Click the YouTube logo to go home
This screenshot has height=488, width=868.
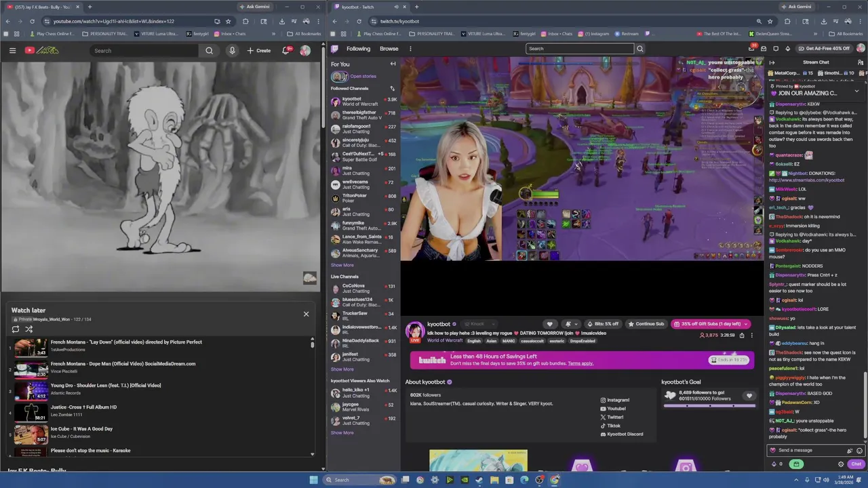[x=41, y=50]
